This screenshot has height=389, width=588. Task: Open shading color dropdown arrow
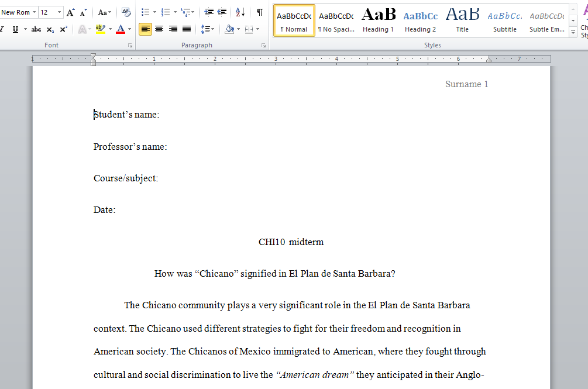(x=239, y=29)
